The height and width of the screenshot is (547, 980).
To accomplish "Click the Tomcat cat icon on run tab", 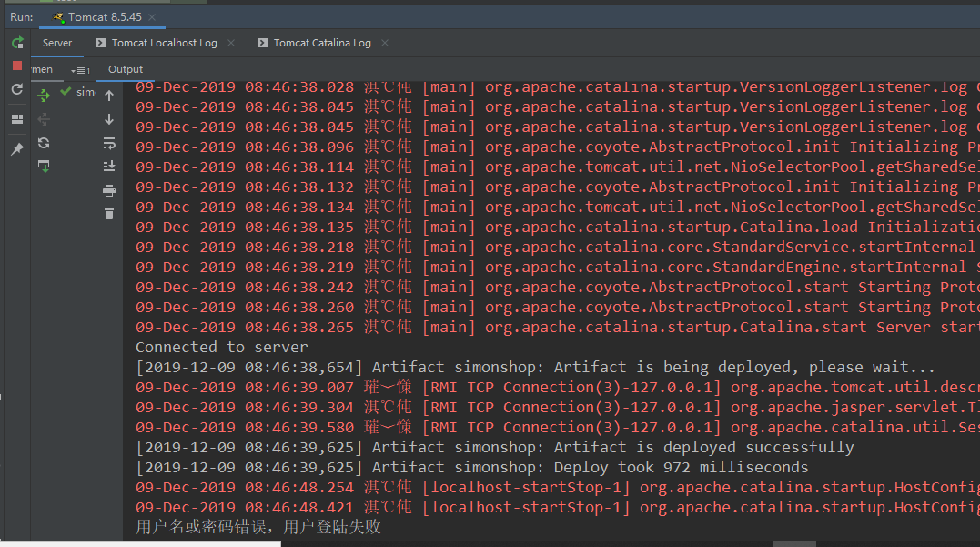I will pos(59,17).
